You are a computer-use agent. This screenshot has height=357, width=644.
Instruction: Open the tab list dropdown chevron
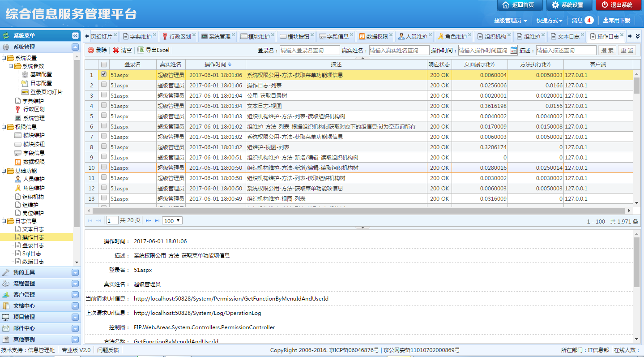pos(638,36)
